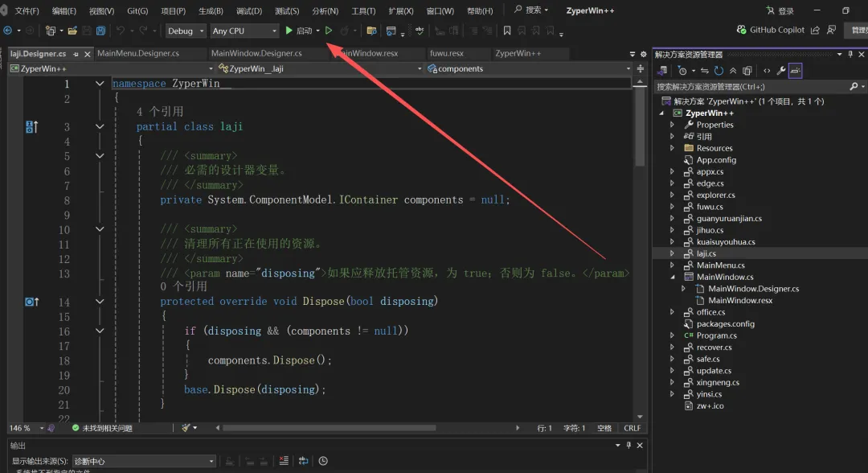
Task: Click the bookmark icon in toolbar
Action: [x=507, y=31]
